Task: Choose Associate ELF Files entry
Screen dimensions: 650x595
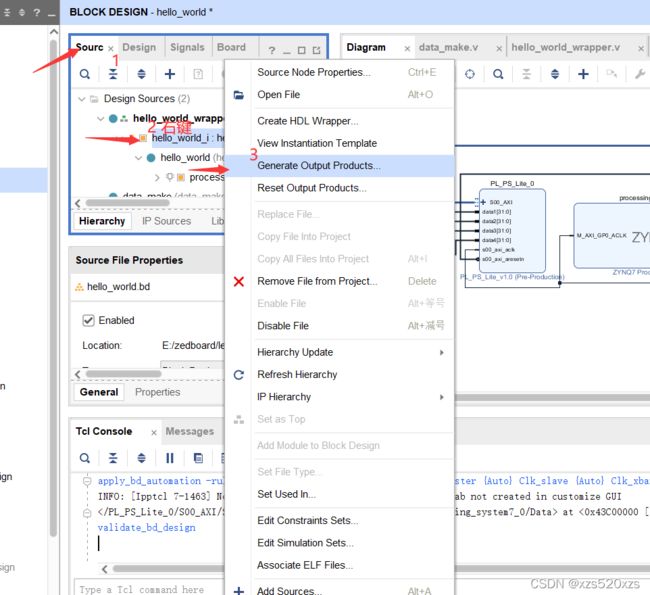Action: click(x=340, y=566)
